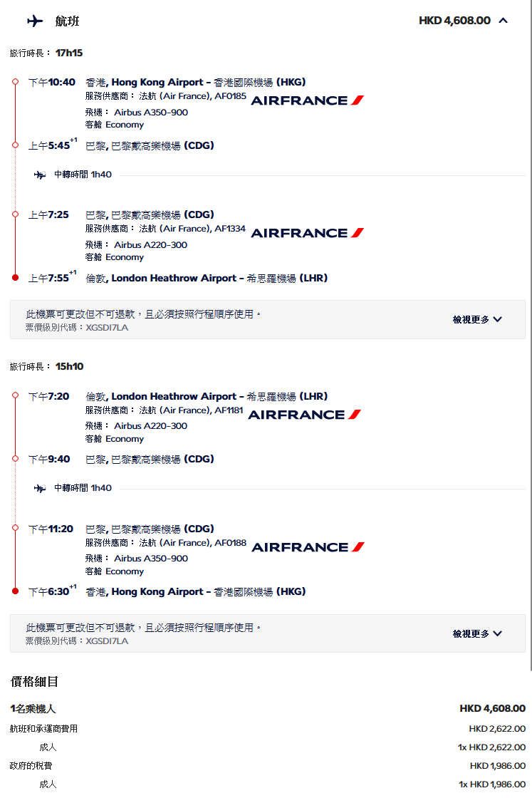Click the airplane icon beside 航班 heading
This screenshot has width=532, height=798.
click(35, 21)
